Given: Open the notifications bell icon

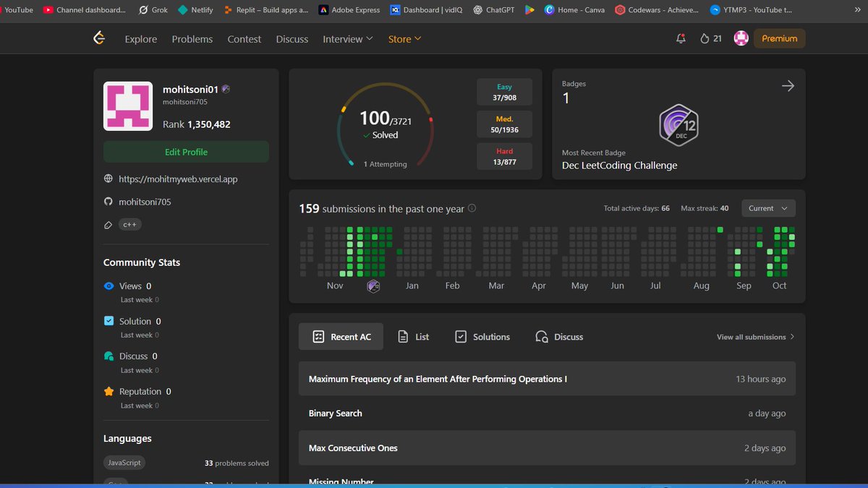Looking at the screenshot, I should coord(680,38).
